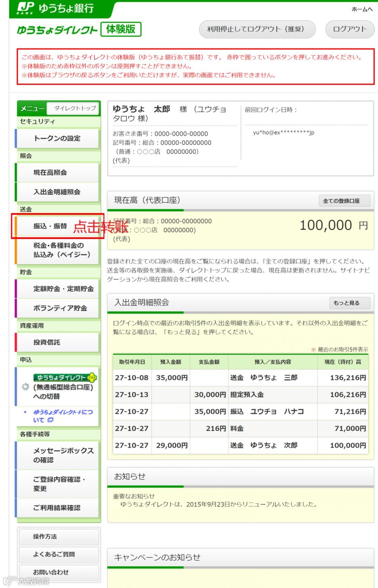Image resolution: width=378 pixels, height=588 pixels.
Task: Click the ログアウト button
Action: (x=350, y=29)
